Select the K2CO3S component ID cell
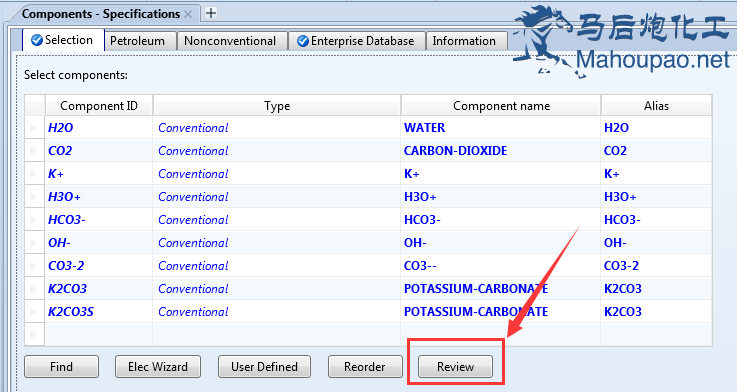Screen dimensions: 737x392 (99, 312)
